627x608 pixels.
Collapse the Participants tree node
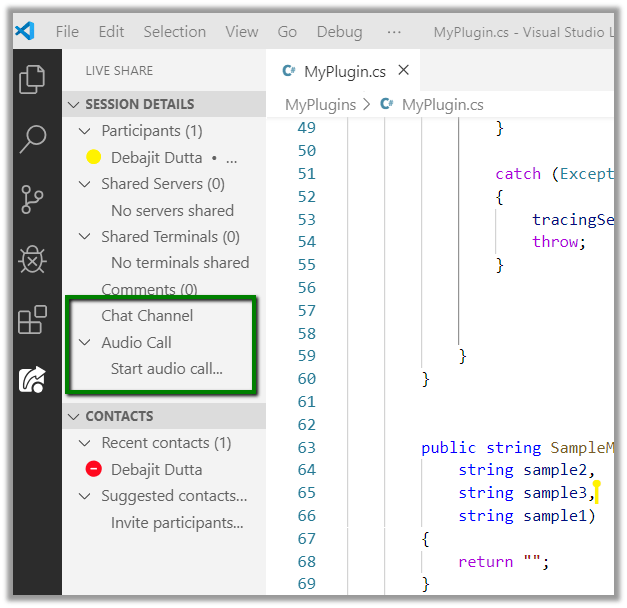pyautogui.click(x=85, y=131)
